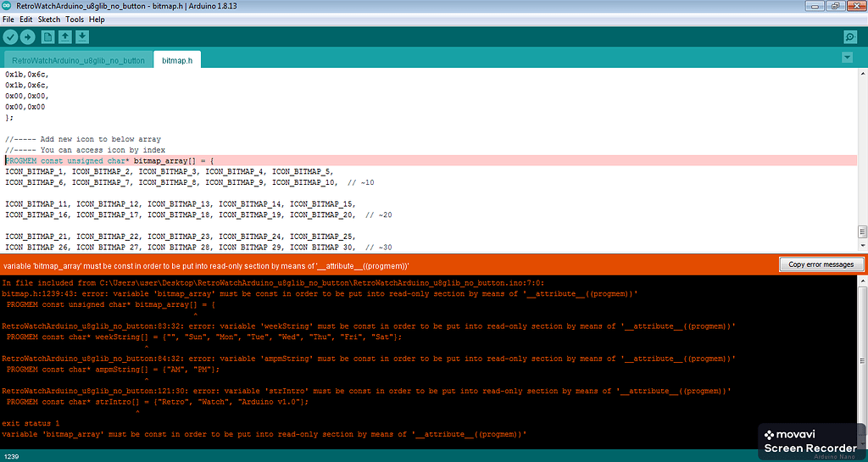Open the File menu
Screen dimensions: 868x462
click(x=8, y=19)
